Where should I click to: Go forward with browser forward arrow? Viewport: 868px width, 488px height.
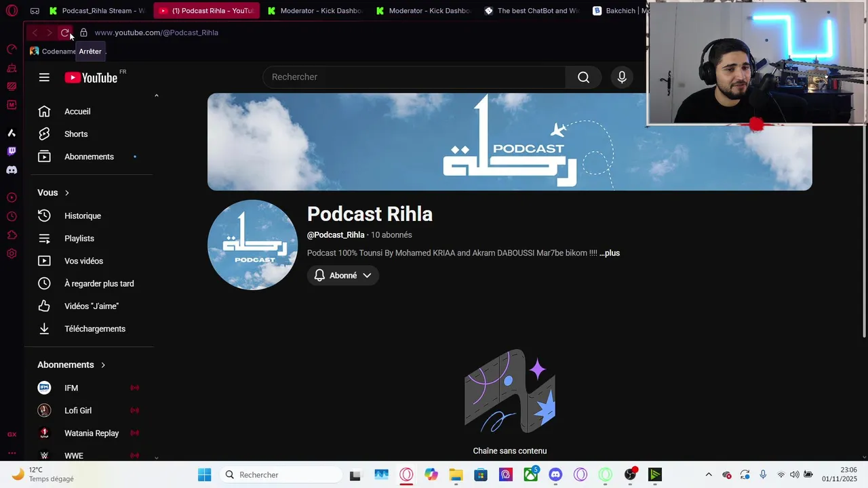coord(49,33)
